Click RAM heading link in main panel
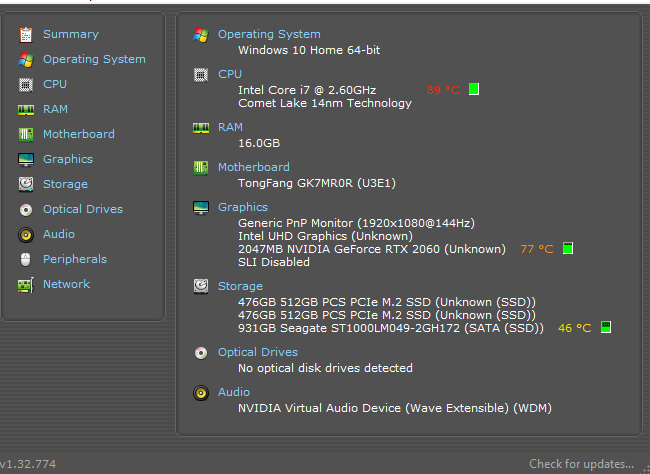650x474 pixels. (x=230, y=127)
